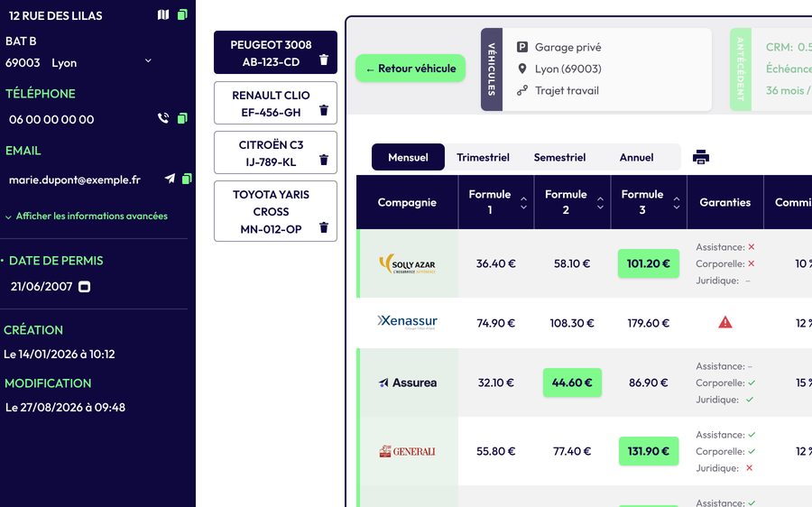Switch to Annuel payment tab
The image size is (812, 507).
[x=636, y=157]
